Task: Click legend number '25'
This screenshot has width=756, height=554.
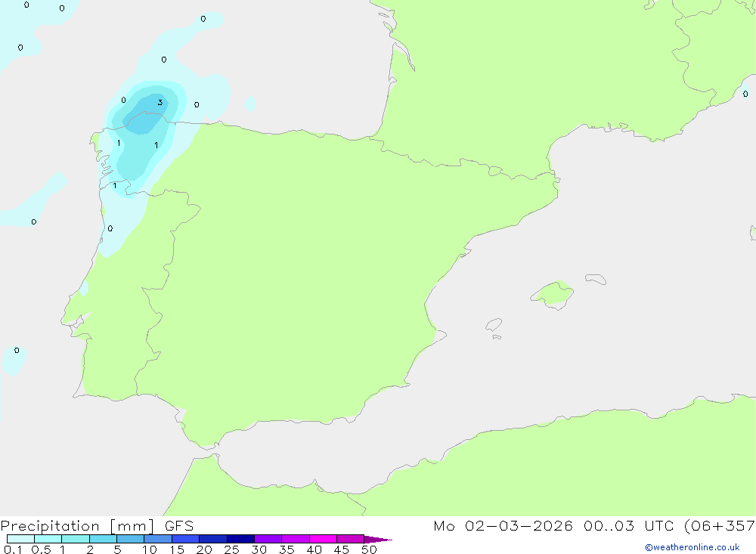Action: tap(231, 549)
